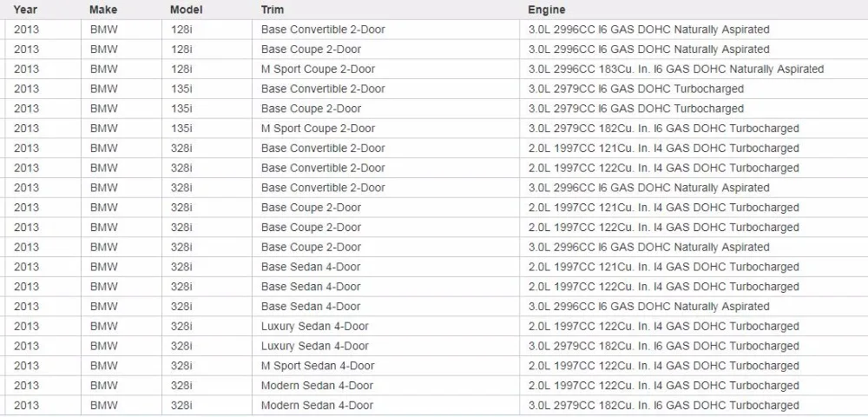Click the 135i M Sport Coupe 2-Door cell
The height and width of the screenshot is (417, 868).
click(x=385, y=129)
